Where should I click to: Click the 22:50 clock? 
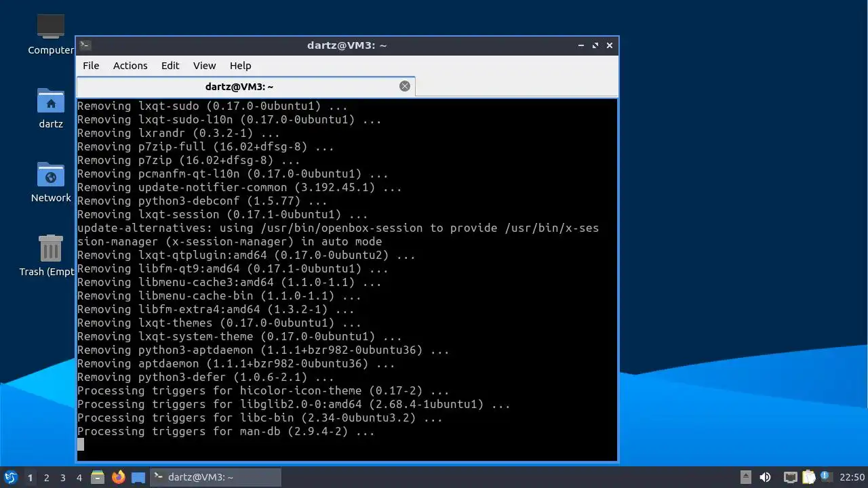pos(852,477)
